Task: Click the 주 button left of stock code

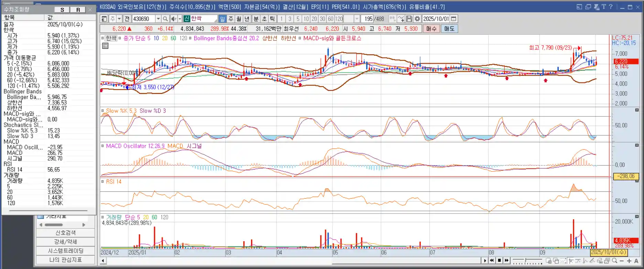Action: click(x=112, y=19)
